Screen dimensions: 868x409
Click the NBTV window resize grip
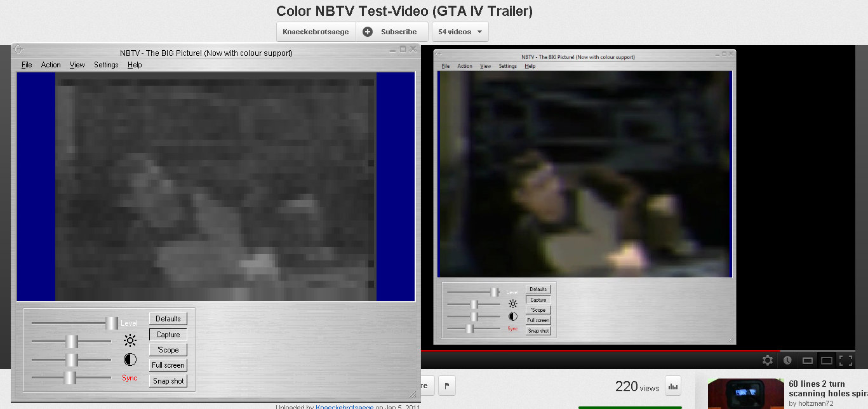pos(413,394)
